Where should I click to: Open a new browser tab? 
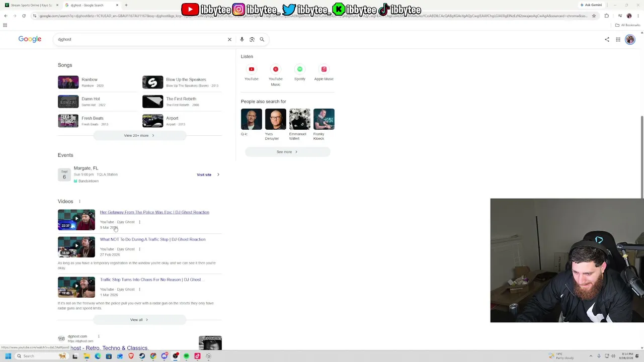pos(126,5)
